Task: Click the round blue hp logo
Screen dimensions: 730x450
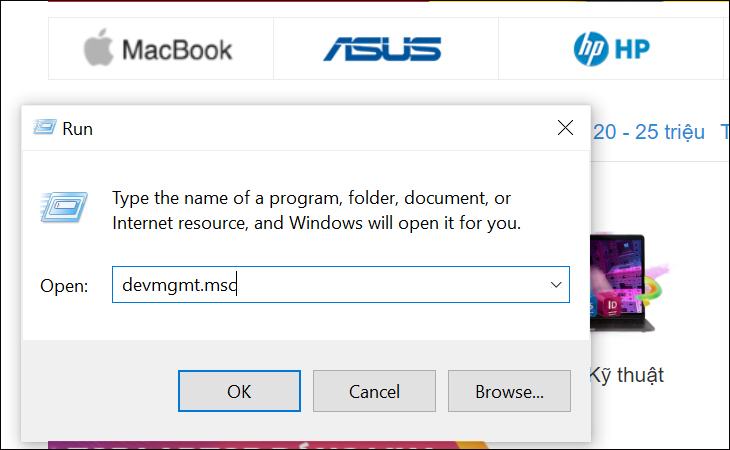Action: 591,49
